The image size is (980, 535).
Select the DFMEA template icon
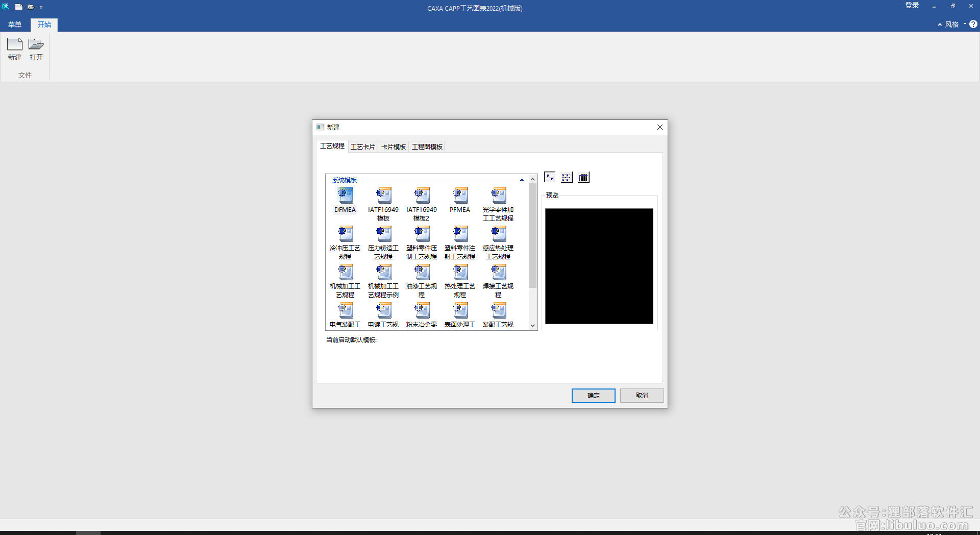point(345,196)
